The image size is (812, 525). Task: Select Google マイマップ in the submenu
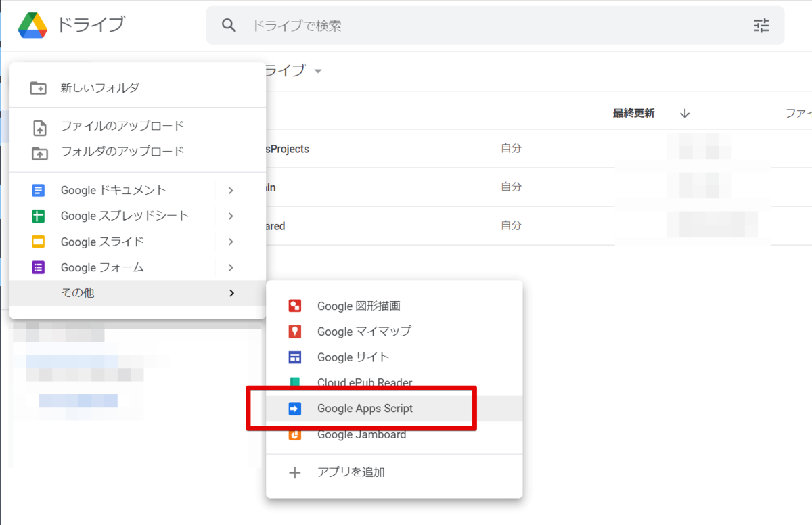click(x=394, y=332)
